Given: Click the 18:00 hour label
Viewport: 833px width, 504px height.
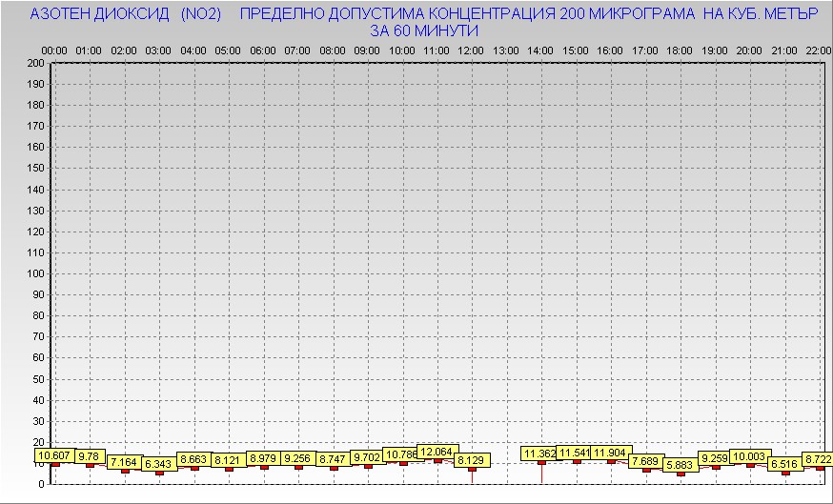Looking at the screenshot, I should tap(680, 50).
